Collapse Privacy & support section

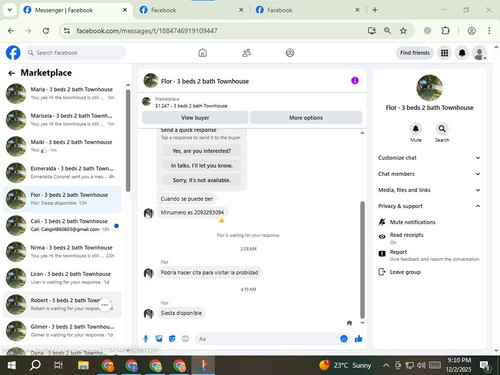429,206
